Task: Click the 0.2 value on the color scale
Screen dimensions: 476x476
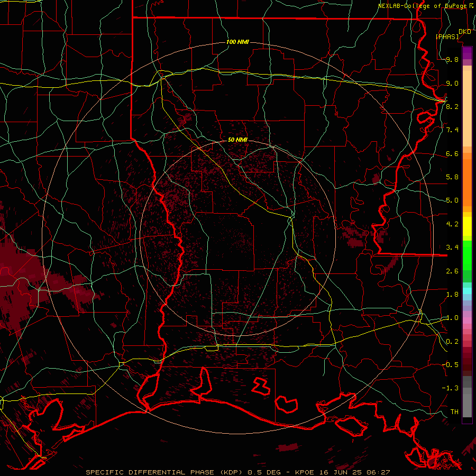Action: click(x=452, y=342)
